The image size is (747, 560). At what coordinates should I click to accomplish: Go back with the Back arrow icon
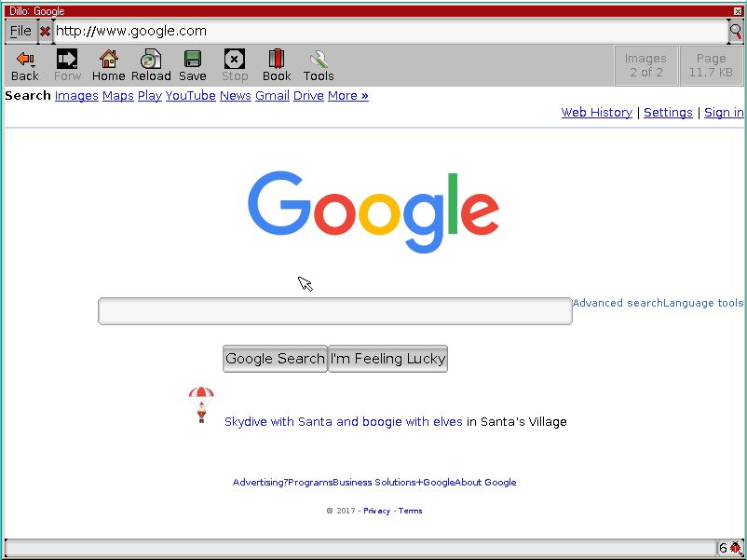pos(25,60)
